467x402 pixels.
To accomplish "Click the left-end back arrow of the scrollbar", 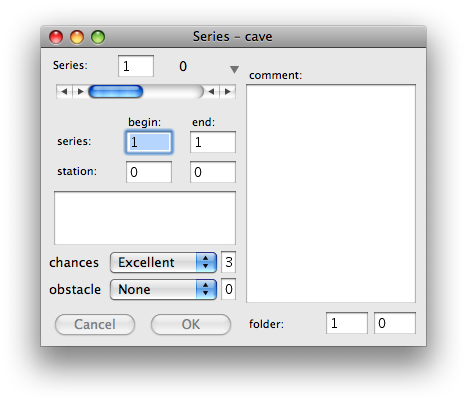I will [x=64, y=91].
